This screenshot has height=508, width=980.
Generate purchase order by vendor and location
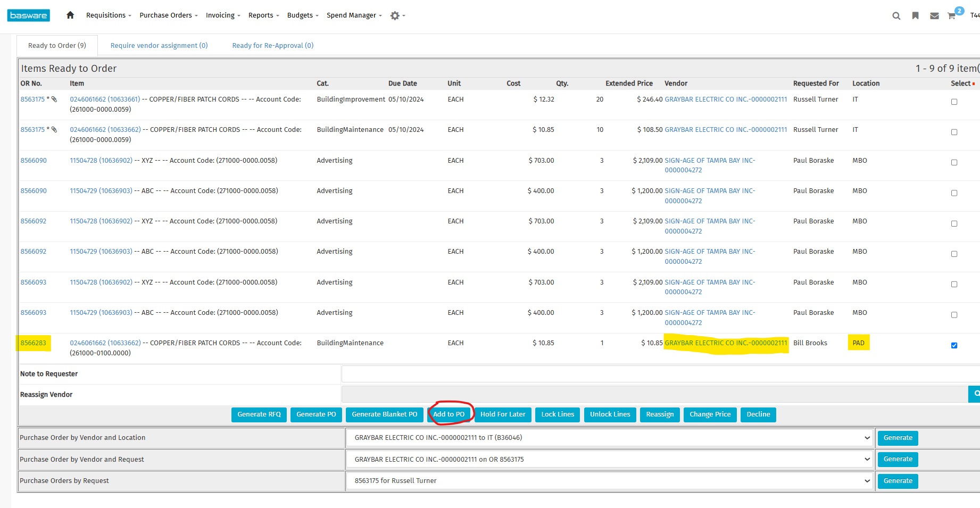(x=898, y=438)
